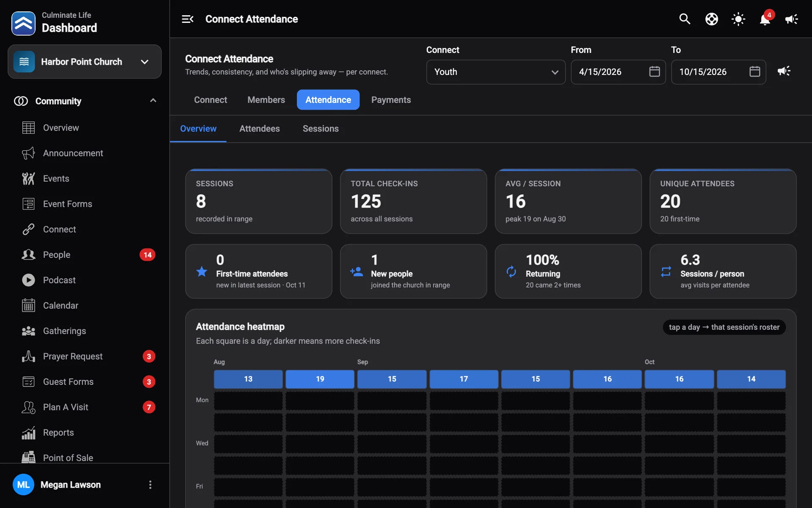The image size is (812, 508).
Task: Switch to the Connect tab
Action: [x=210, y=100]
